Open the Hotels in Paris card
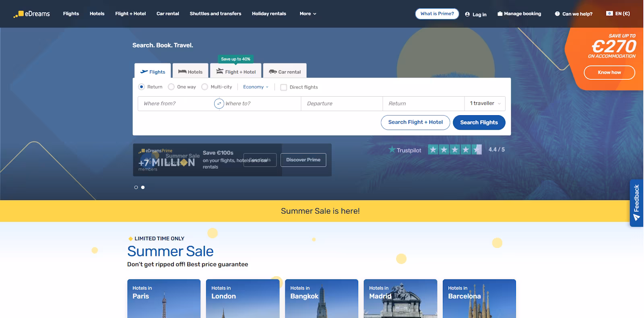 click(164, 299)
